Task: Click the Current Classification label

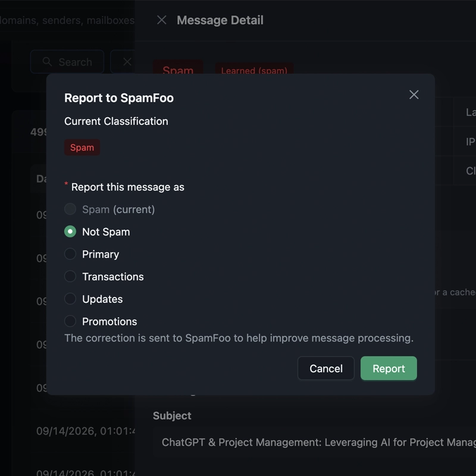Action: (x=116, y=121)
